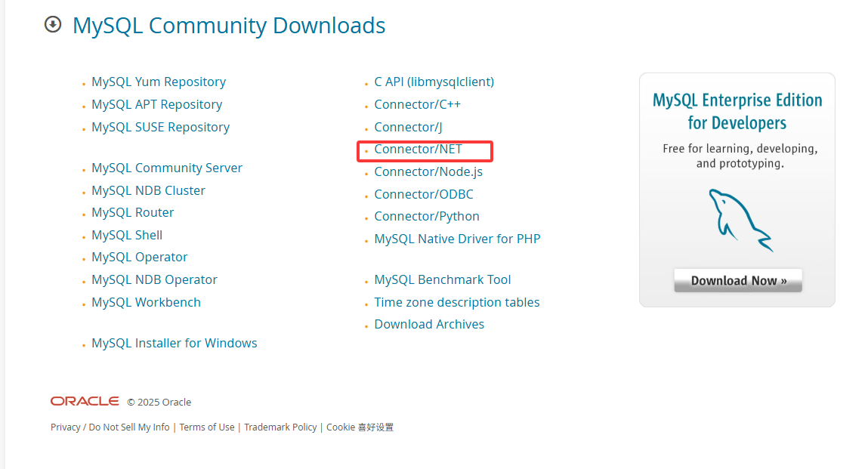Select the MySQL Router link
The height and width of the screenshot is (469, 868).
coord(132,213)
